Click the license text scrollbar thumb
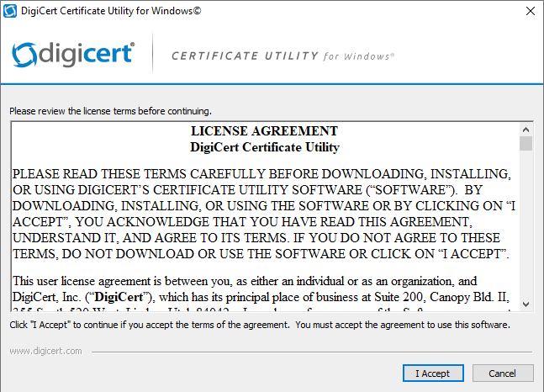The height and width of the screenshot is (392, 544). [x=526, y=143]
